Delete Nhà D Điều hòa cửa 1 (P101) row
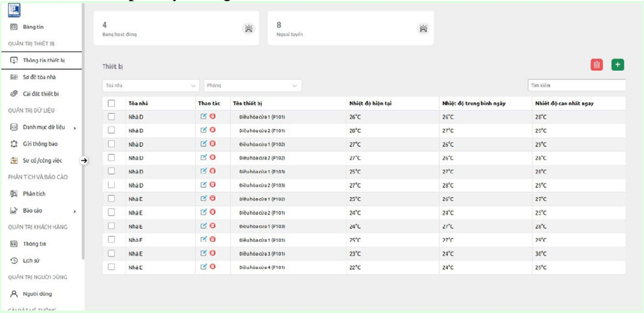 (x=213, y=116)
